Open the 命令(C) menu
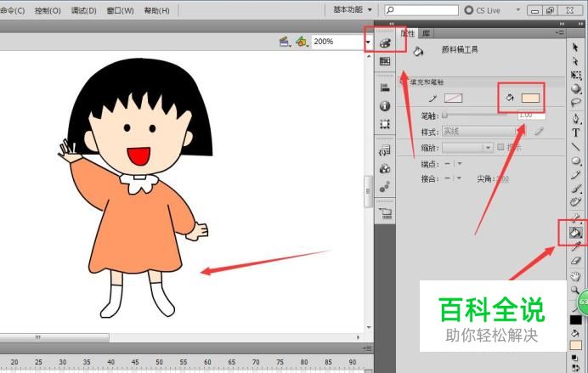Image resolution: width=588 pixels, height=373 pixels. (x=13, y=10)
